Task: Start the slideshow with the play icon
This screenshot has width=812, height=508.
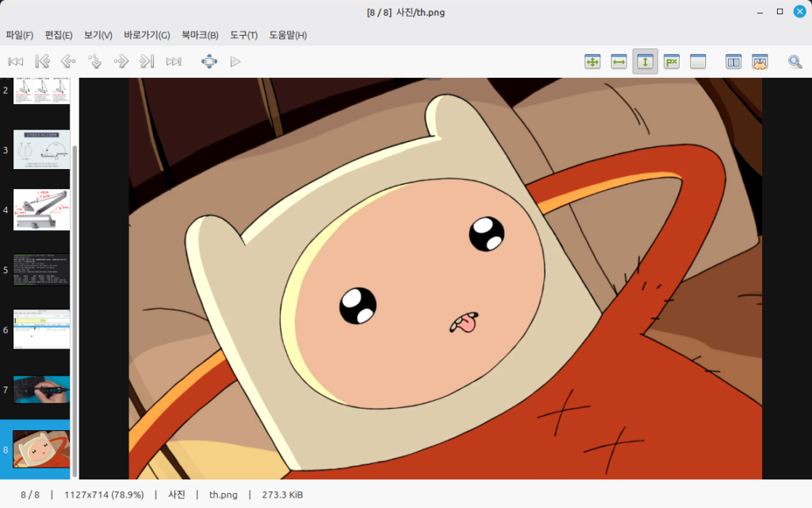Action: pyautogui.click(x=235, y=61)
